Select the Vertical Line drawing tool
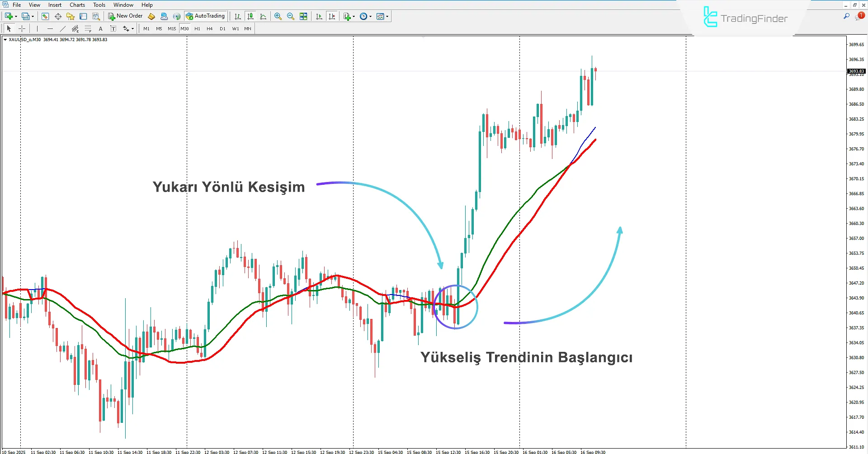 (37, 28)
